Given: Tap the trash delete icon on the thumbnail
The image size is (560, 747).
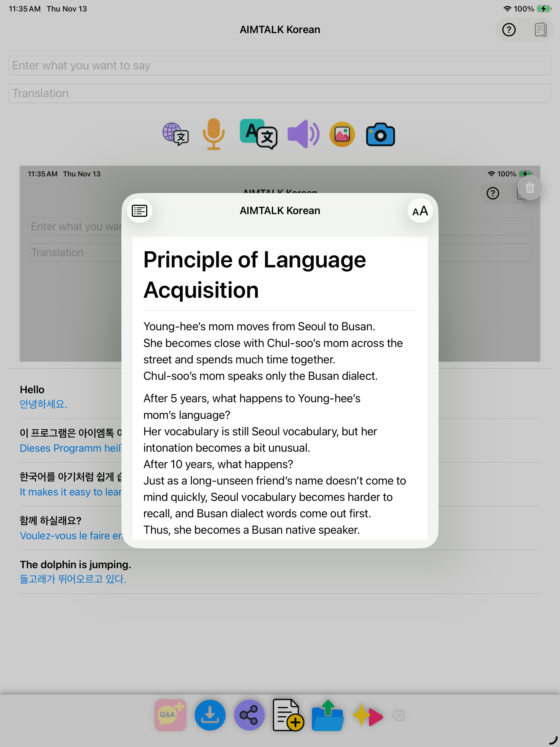Looking at the screenshot, I should pos(530,187).
